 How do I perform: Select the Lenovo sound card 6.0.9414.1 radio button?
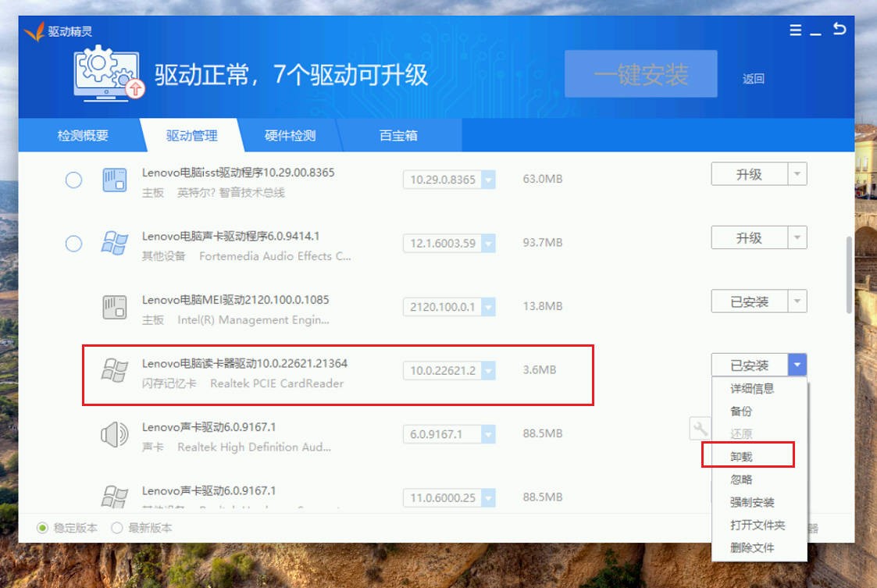click(73, 244)
